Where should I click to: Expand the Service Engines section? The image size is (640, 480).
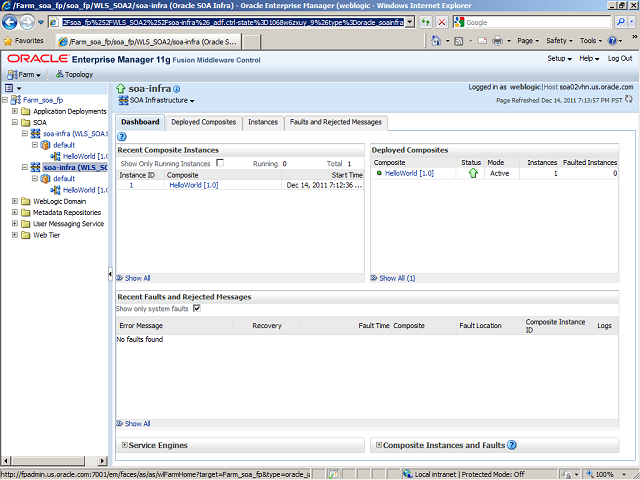[x=124, y=445]
